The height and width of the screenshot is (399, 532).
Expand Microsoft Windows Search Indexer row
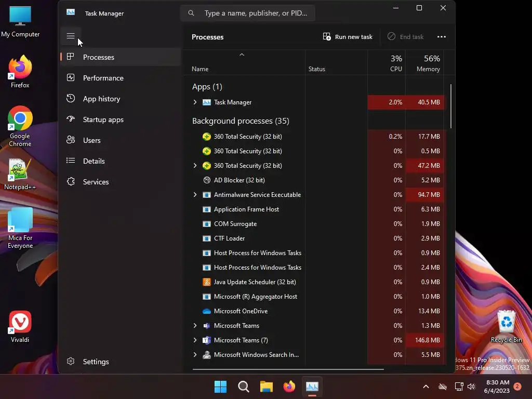coord(195,355)
